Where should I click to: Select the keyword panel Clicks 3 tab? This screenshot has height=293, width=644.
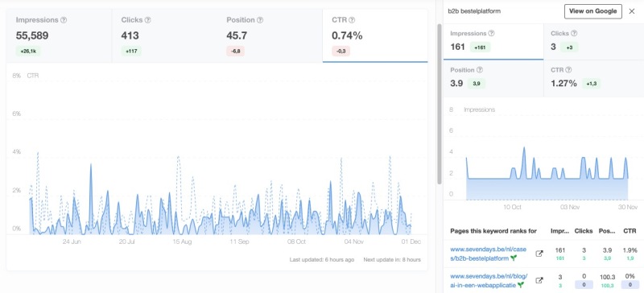594,42
